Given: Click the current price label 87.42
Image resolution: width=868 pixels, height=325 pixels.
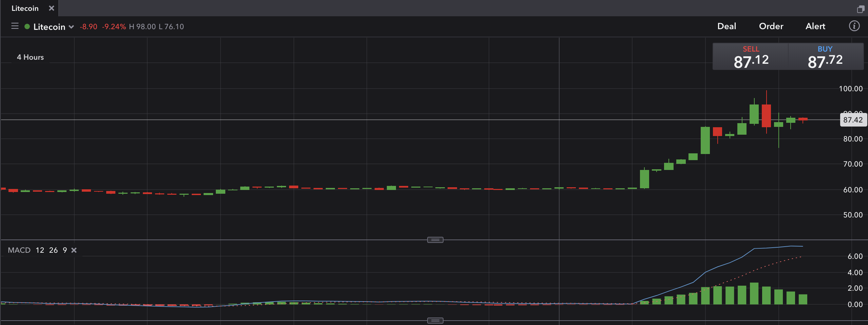Looking at the screenshot, I should (x=853, y=120).
